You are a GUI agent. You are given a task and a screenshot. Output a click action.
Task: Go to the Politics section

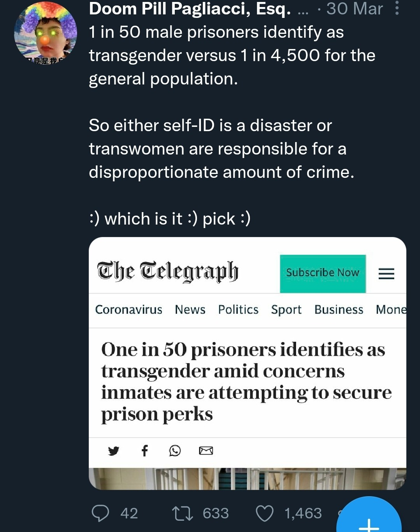tap(238, 310)
